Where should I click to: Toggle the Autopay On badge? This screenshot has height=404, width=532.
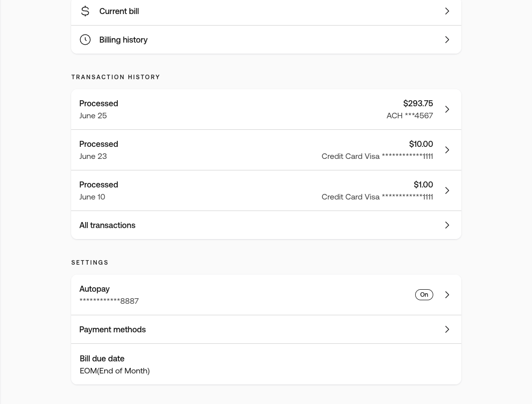pos(424,295)
